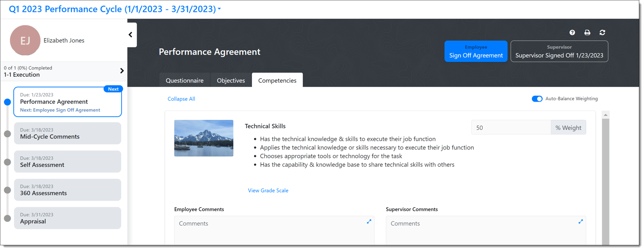644x250 pixels.
Task: Expand the Supervisor Comments box
Action: point(581,222)
